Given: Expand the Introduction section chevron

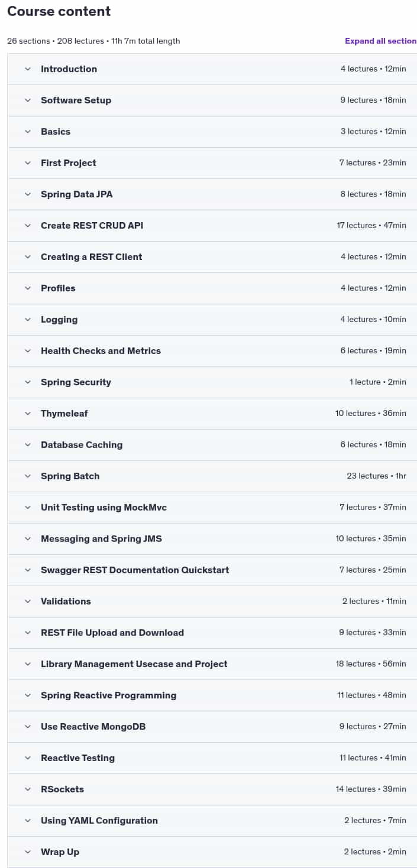Looking at the screenshot, I should point(28,69).
